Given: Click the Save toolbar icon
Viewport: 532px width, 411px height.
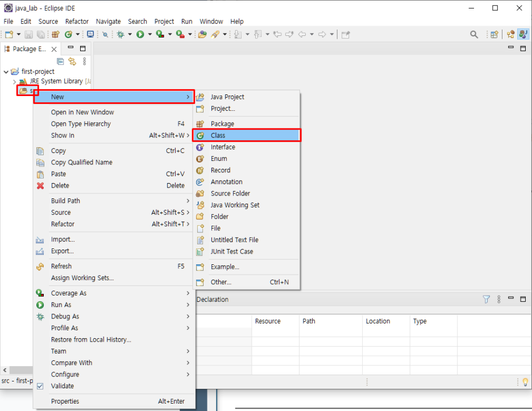Looking at the screenshot, I should [29, 34].
